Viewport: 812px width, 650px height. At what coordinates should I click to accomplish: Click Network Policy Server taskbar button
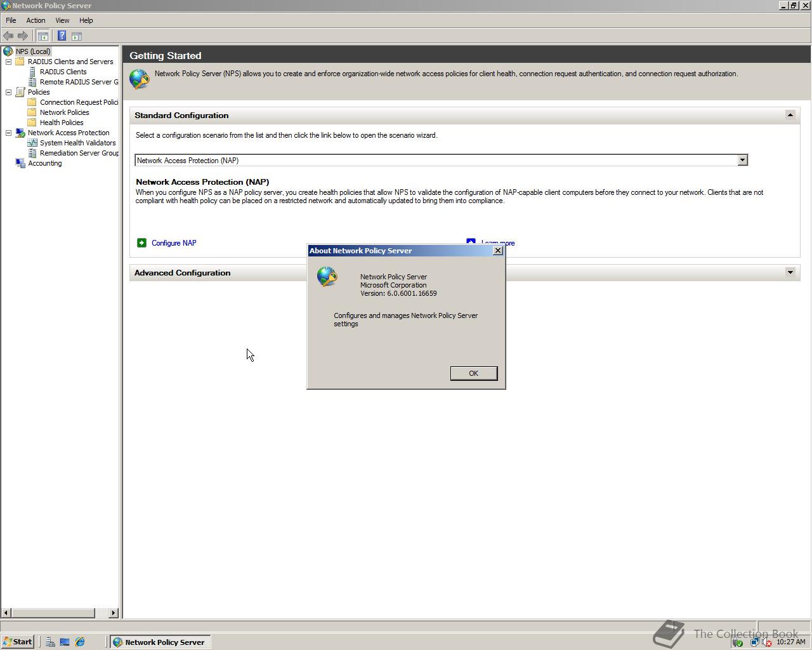(159, 642)
